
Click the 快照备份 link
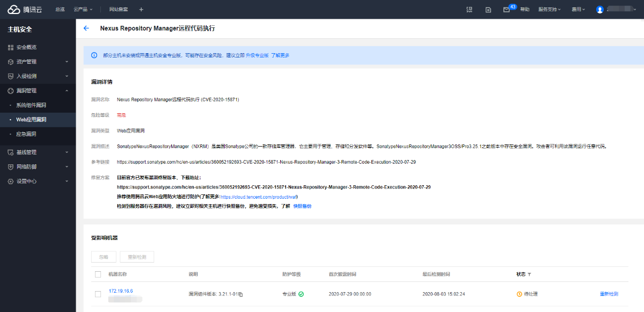302,206
